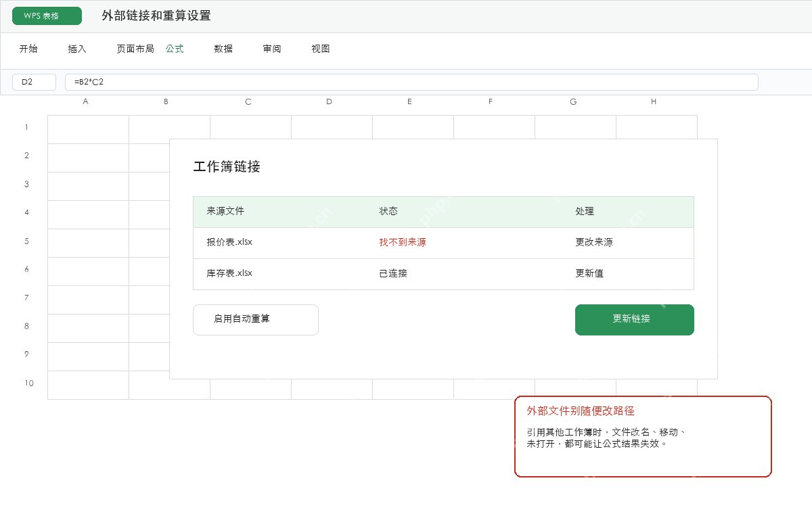Switch to the 页面布局 tab
This screenshot has width=812, height=514.
(x=135, y=49)
